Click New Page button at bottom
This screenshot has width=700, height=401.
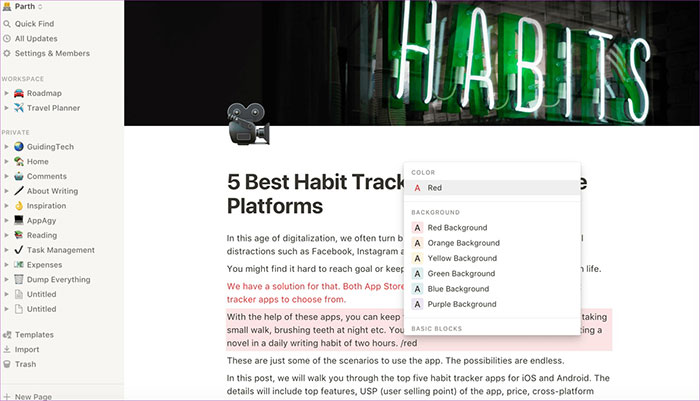[x=28, y=397]
